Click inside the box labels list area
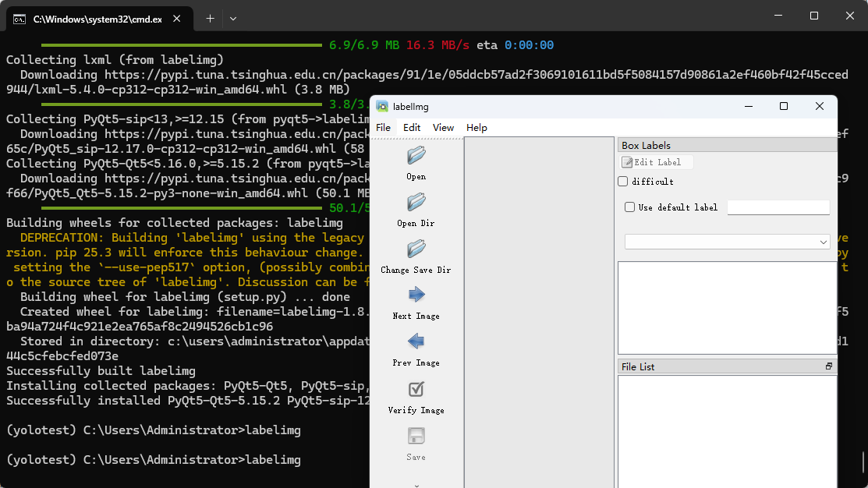Image resolution: width=868 pixels, height=488 pixels. tap(727, 308)
